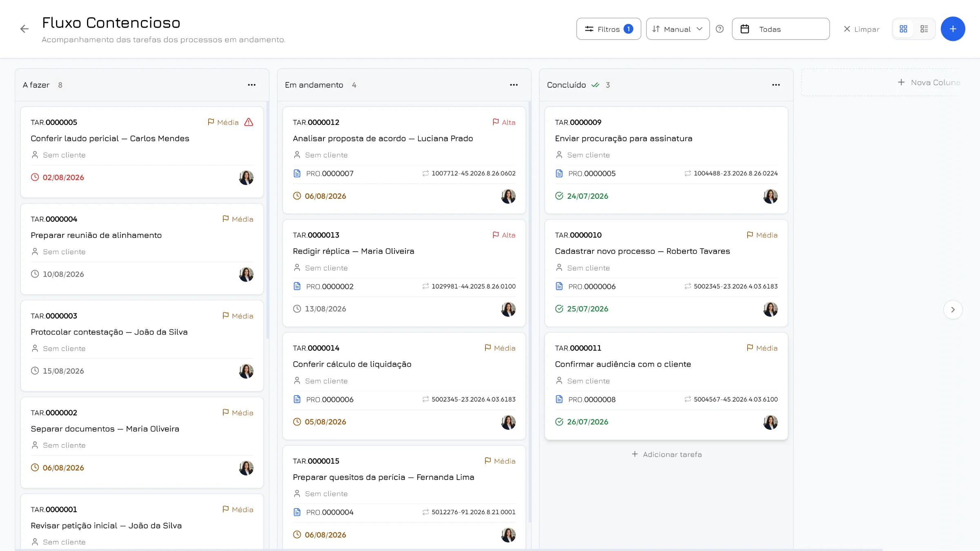
Task: Expand the Manual sort dropdown
Action: click(x=678, y=29)
